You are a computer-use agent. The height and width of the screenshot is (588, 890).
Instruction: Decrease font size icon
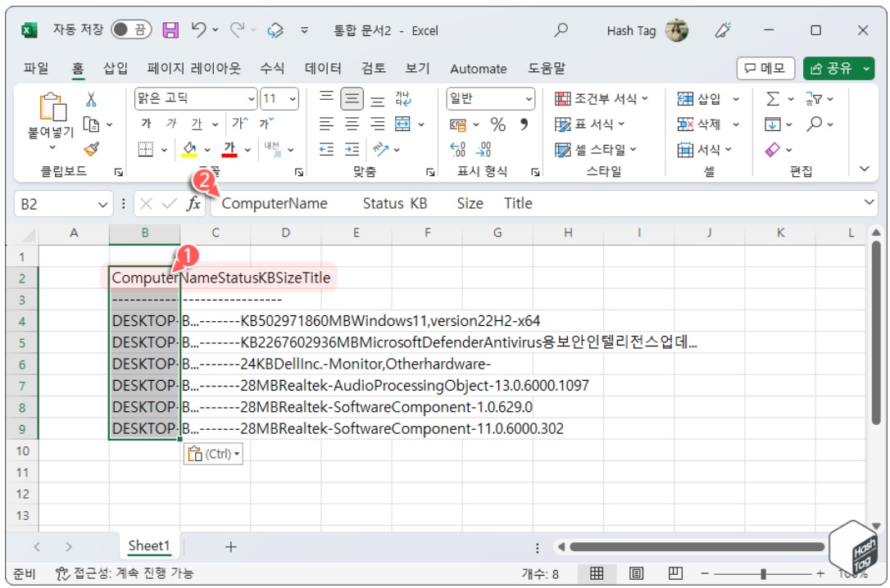pyautogui.click(x=266, y=123)
